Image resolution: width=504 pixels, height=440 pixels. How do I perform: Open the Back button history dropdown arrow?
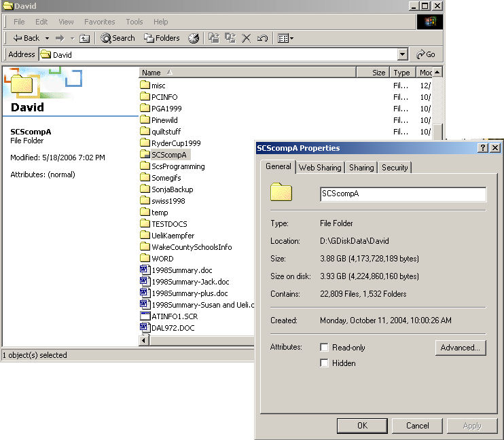pyautogui.click(x=46, y=39)
